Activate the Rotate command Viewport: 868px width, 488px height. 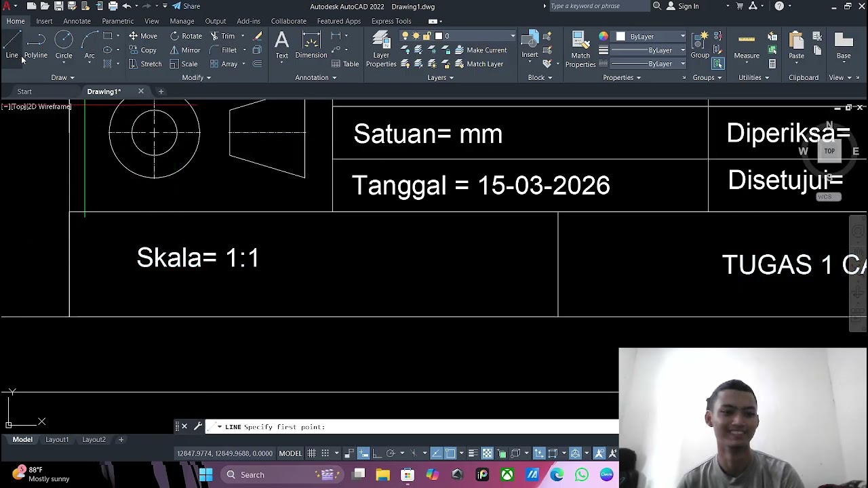click(186, 36)
